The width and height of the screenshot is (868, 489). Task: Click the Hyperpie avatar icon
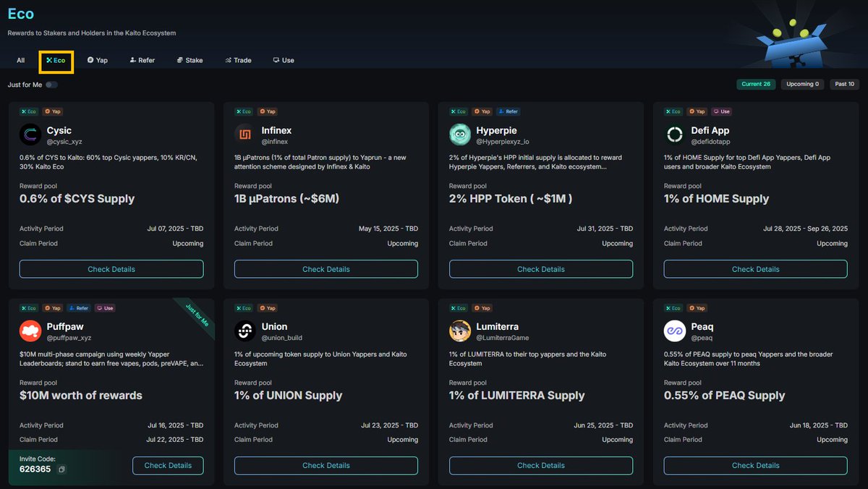tap(460, 135)
